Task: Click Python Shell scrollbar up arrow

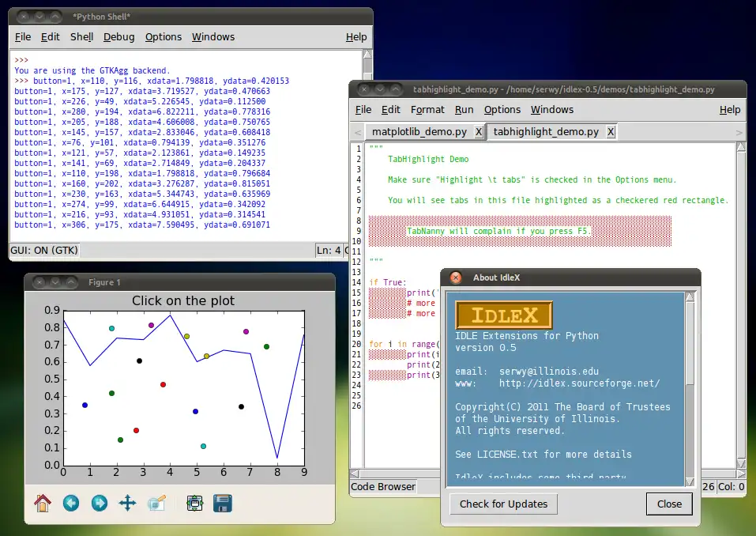Action: (x=367, y=55)
